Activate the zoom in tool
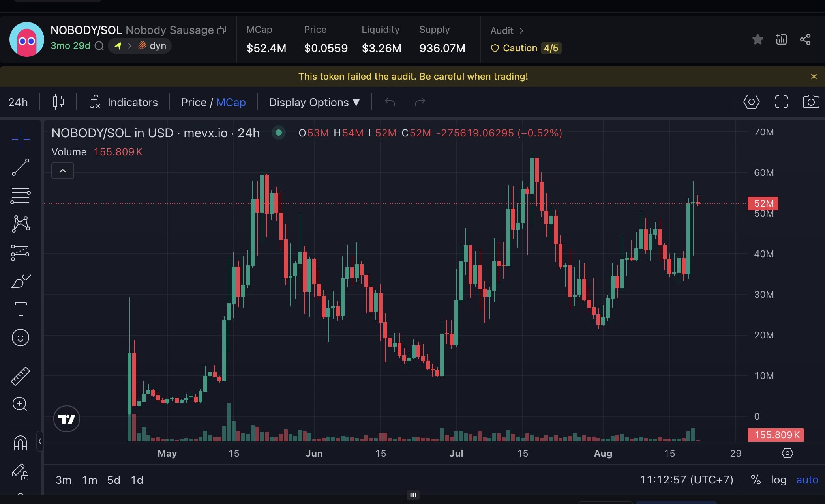The width and height of the screenshot is (825, 504). point(21,404)
